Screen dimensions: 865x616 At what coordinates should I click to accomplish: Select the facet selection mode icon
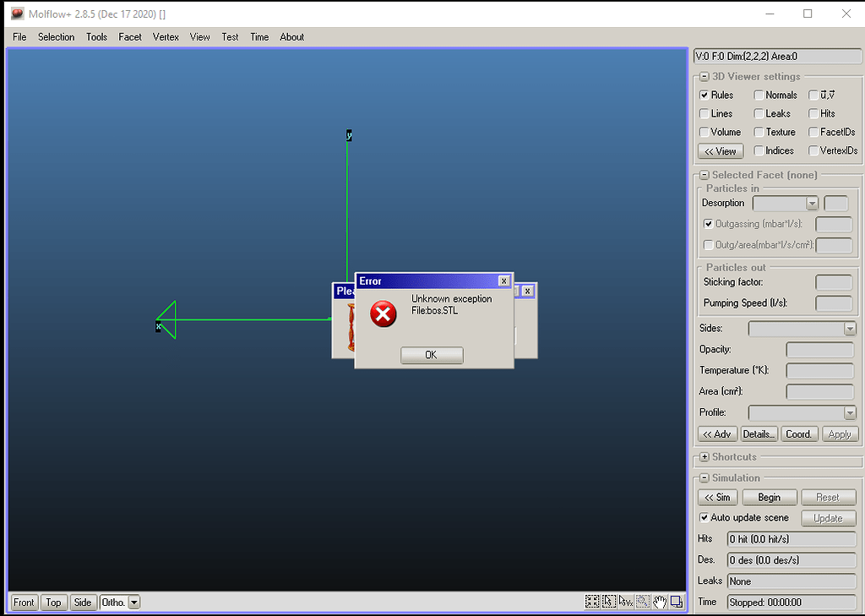[x=609, y=602]
